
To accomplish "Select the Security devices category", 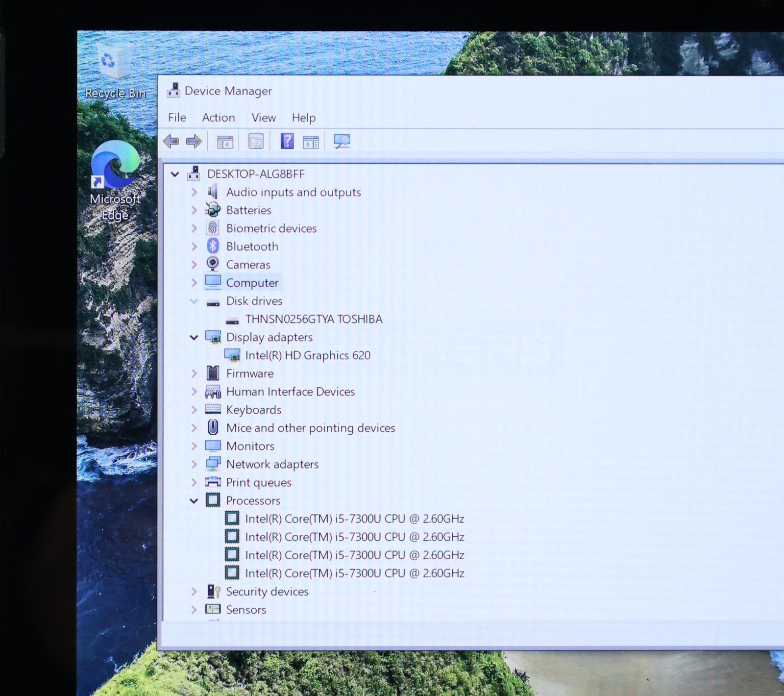I will 267,592.
